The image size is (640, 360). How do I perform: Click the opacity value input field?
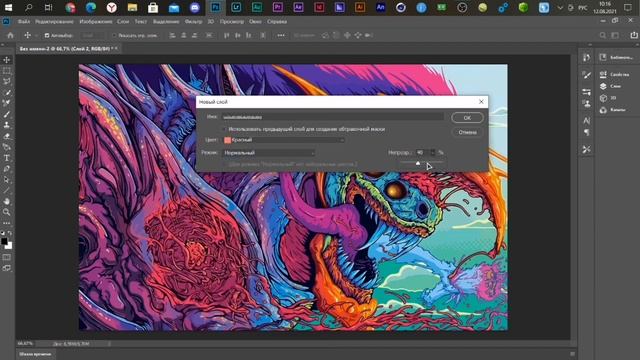click(422, 152)
